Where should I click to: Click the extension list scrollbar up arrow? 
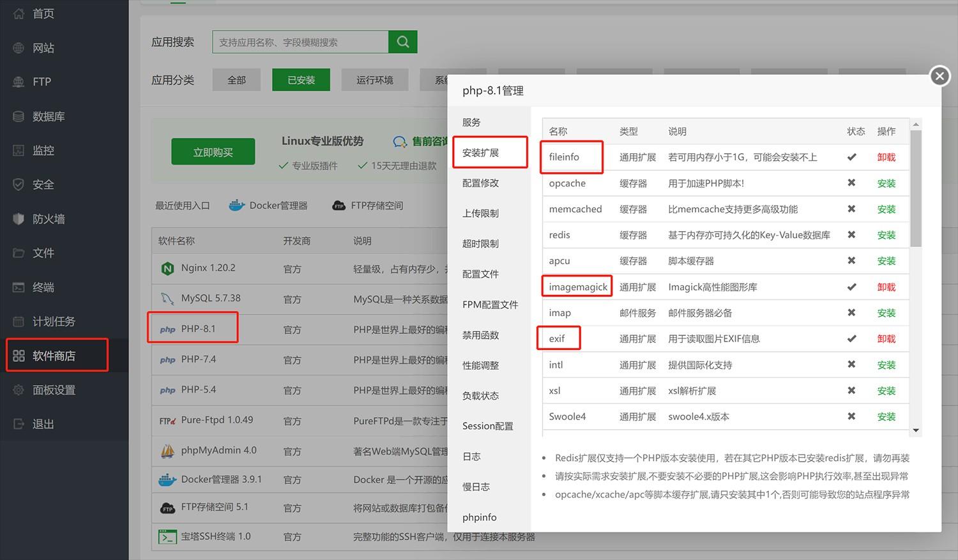[x=916, y=124]
